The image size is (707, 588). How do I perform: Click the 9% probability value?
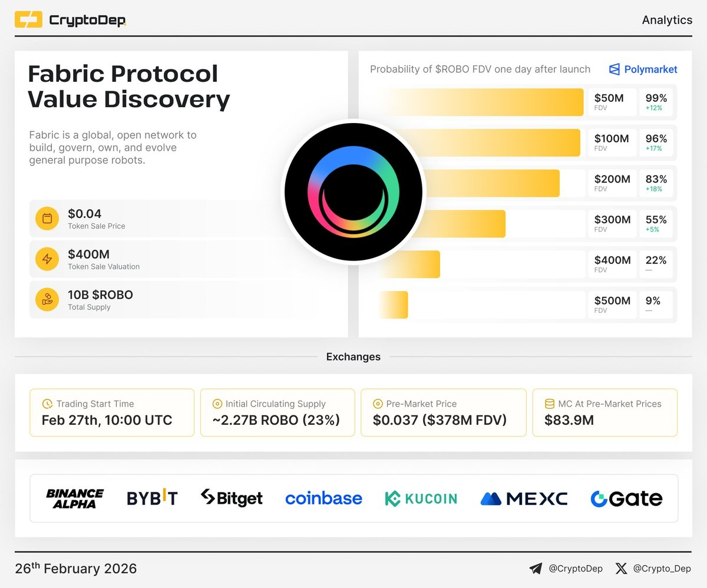[x=653, y=300]
